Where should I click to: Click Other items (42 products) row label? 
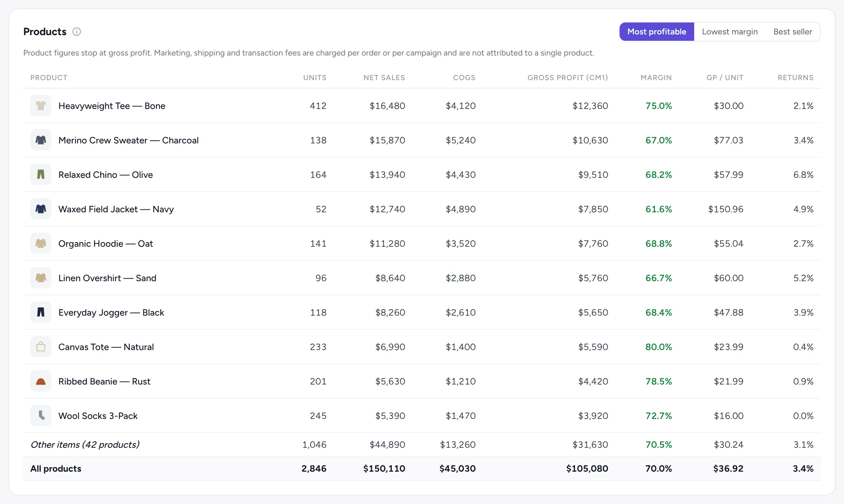tap(85, 444)
